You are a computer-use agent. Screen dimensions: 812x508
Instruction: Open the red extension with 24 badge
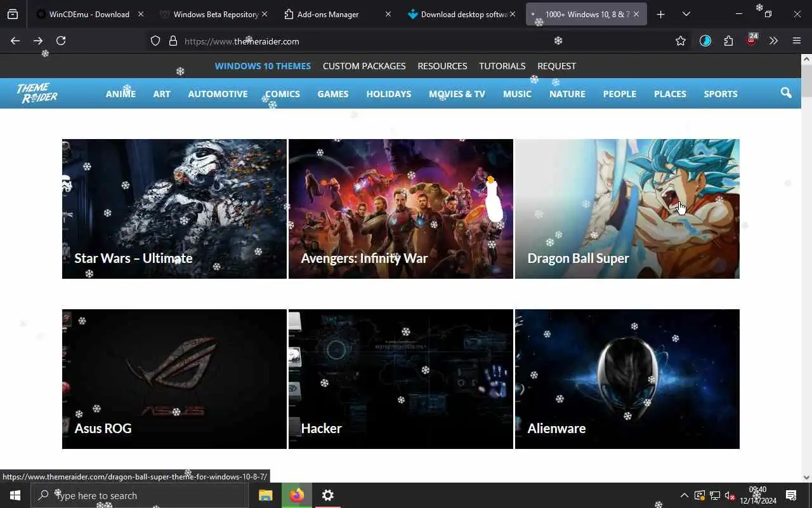(752, 40)
